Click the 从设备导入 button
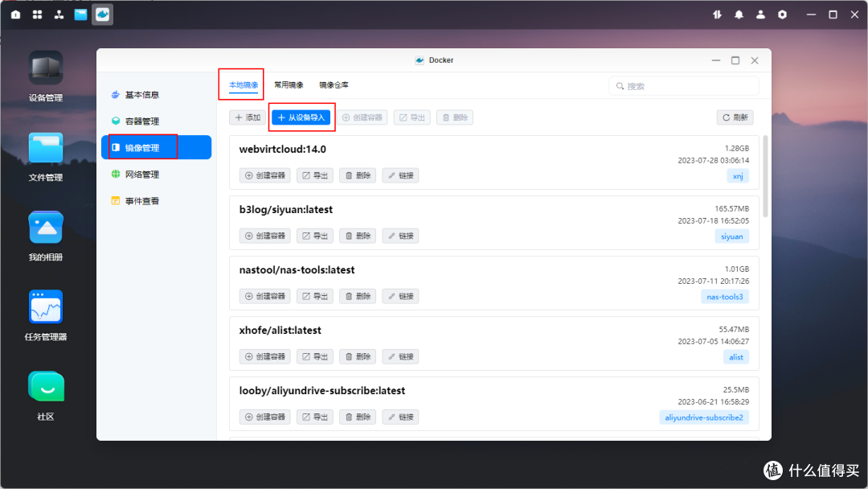Viewport: 868px width, 489px height. [301, 117]
